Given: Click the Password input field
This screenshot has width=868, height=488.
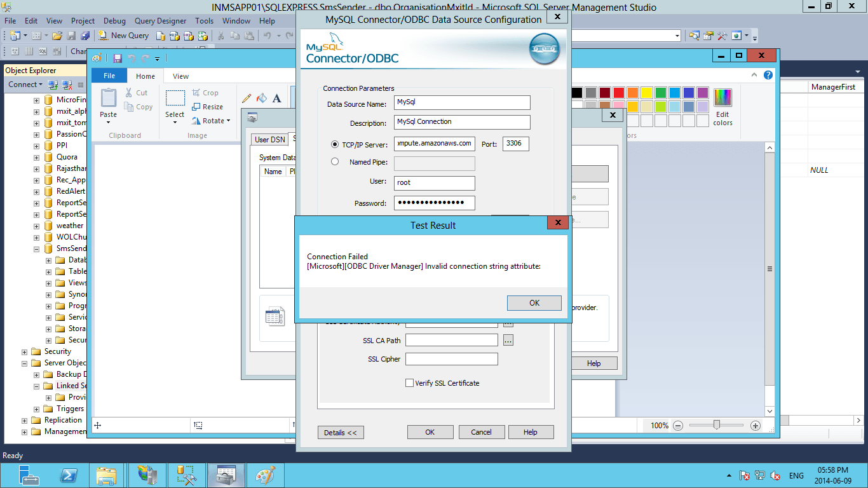Looking at the screenshot, I should pos(435,203).
